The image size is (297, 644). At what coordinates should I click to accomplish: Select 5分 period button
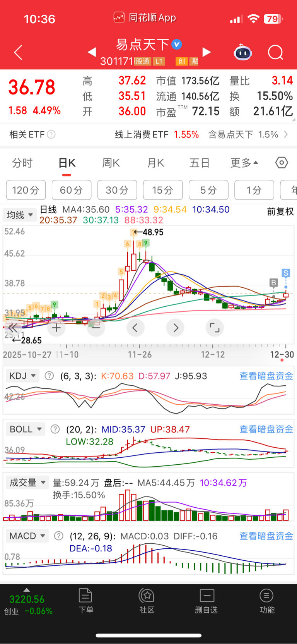(x=208, y=190)
